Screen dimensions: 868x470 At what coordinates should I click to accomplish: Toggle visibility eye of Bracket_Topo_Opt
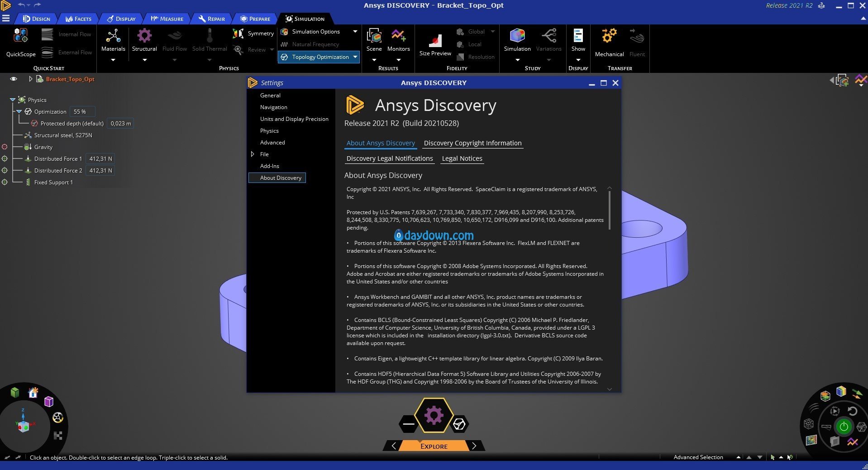click(14, 79)
